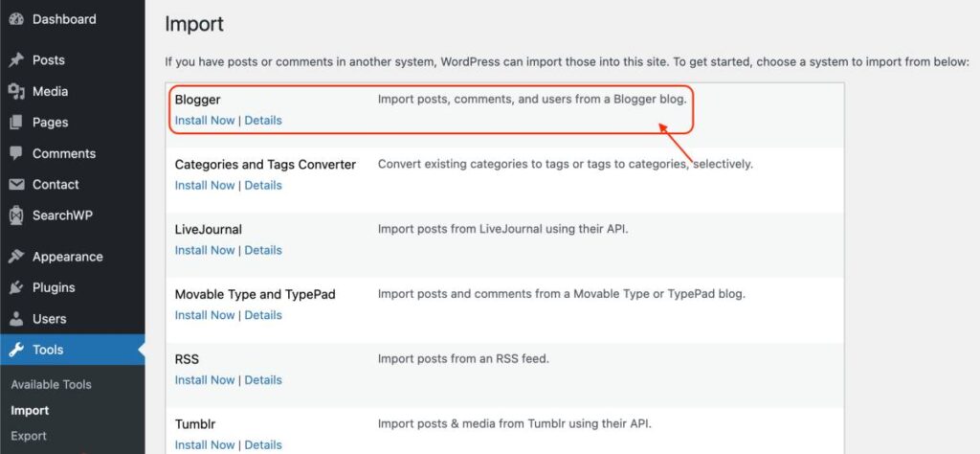Click the Blogger blog description text

[x=532, y=100]
